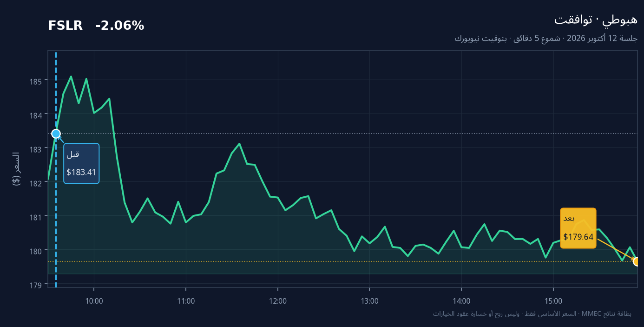Screen dimensions: 644x327
Task: Click the 11:00 time axis label
Action: pyautogui.click(x=186, y=301)
